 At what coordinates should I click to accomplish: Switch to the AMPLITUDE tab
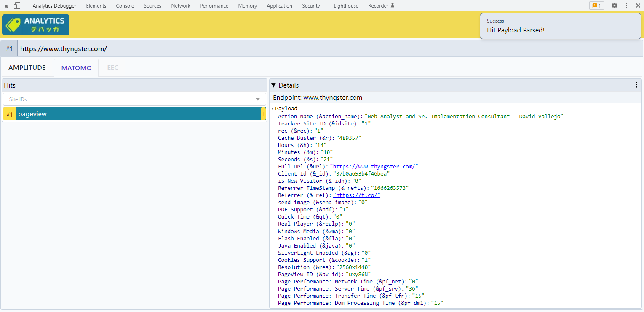[x=27, y=68]
